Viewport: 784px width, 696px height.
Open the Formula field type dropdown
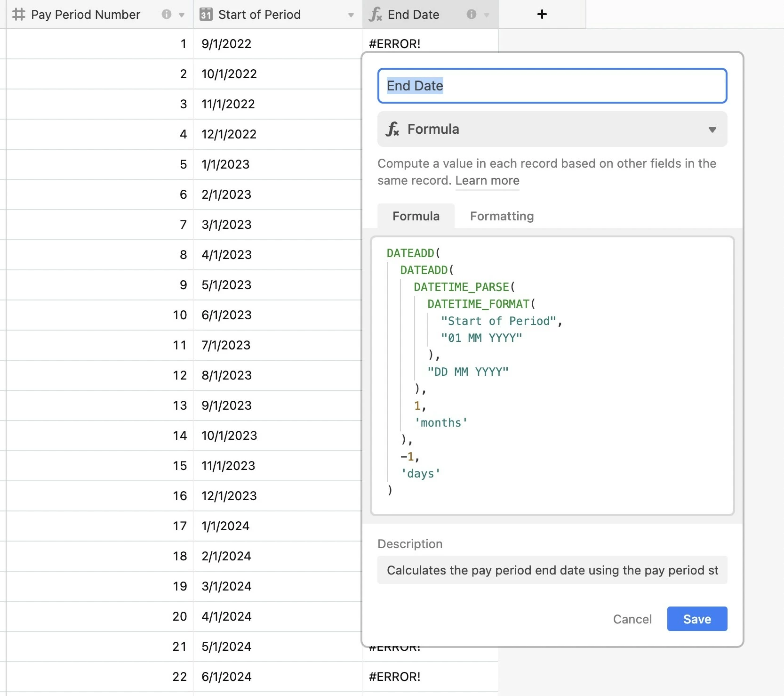552,129
